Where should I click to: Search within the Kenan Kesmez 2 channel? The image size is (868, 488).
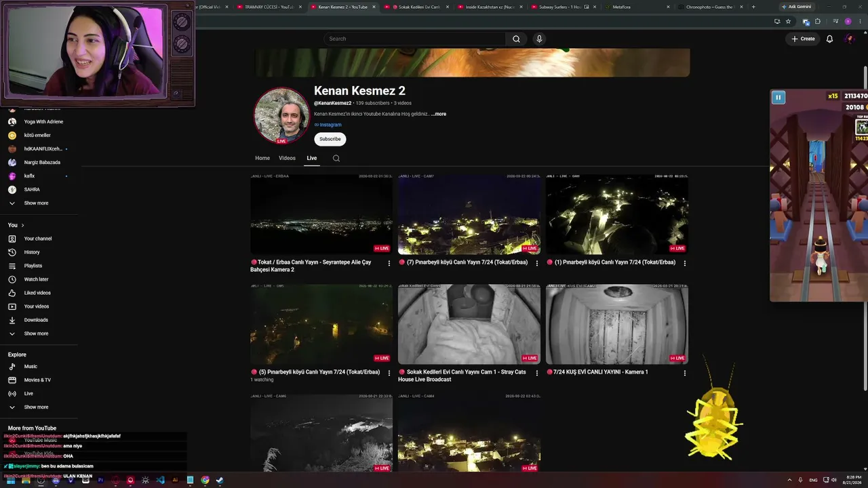pyautogui.click(x=336, y=158)
